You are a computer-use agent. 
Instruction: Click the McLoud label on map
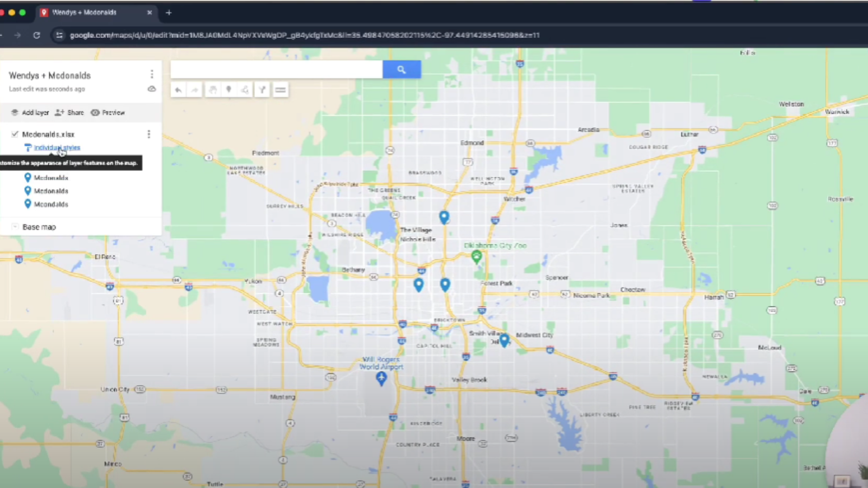coord(769,347)
